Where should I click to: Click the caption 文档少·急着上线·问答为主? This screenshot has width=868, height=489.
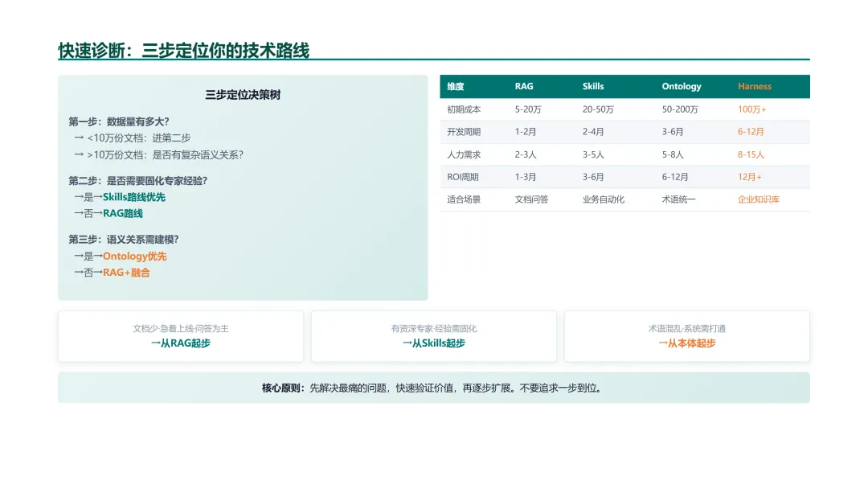(181, 328)
